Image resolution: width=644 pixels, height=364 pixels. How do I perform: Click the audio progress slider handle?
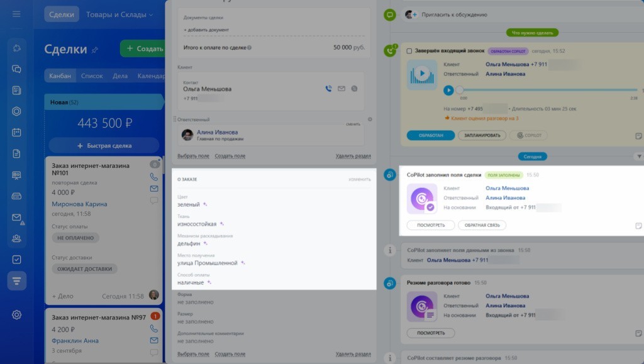460,91
